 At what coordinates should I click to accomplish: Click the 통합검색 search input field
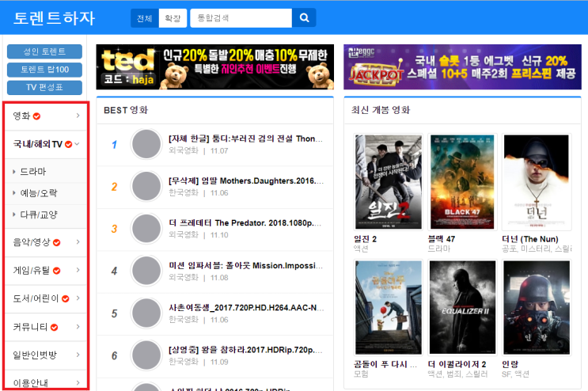(x=241, y=18)
